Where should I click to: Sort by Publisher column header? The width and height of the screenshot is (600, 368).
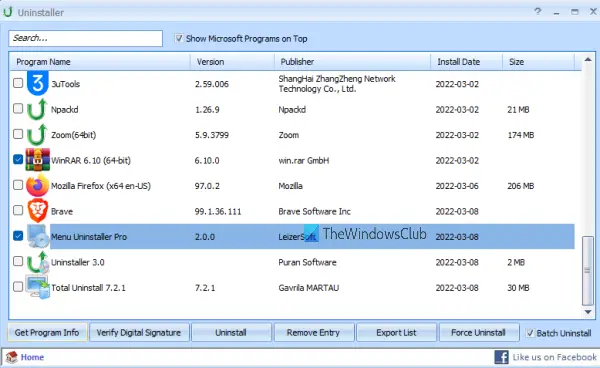coord(352,62)
